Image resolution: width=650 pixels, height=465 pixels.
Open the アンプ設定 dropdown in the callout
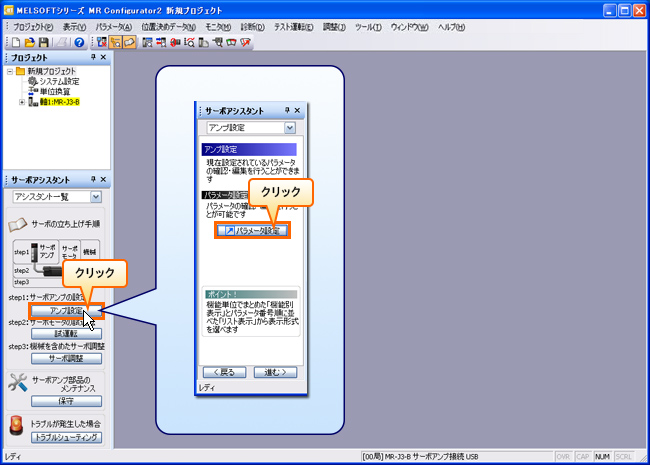tap(289, 128)
